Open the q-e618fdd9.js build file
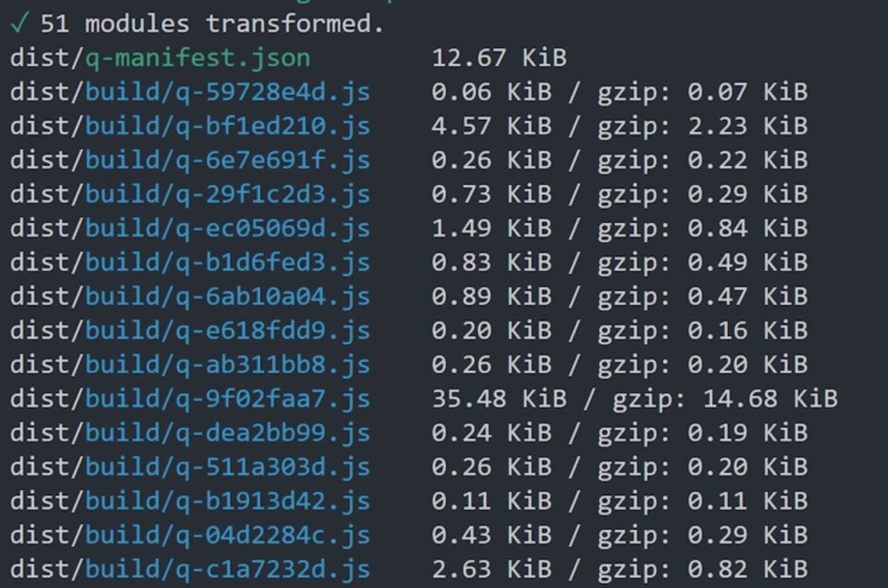The width and height of the screenshot is (888, 588). (x=190, y=330)
